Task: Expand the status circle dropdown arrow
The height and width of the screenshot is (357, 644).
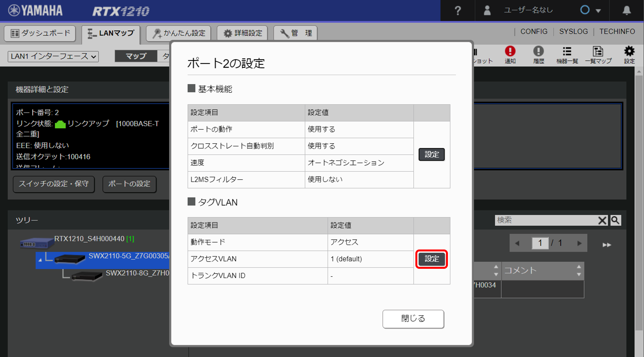Action: [598, 11]
